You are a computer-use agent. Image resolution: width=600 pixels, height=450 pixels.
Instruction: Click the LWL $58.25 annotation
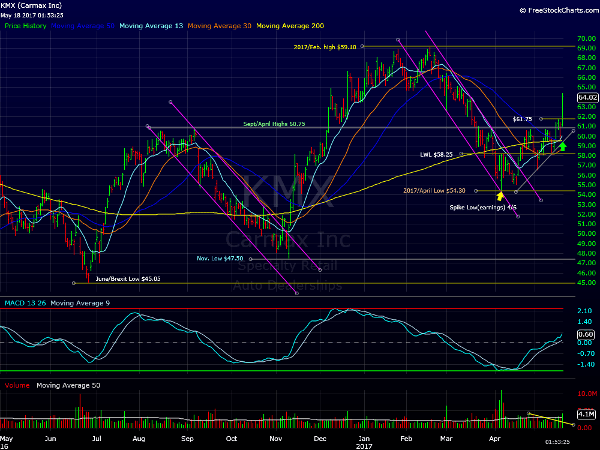(436, 155)
